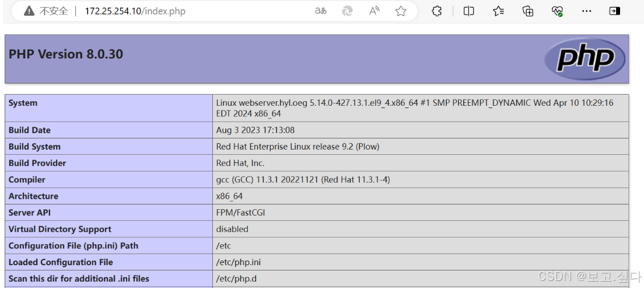Click the not-secure warning triangle icon
The height and width of the screenshot is (288, 644).
pyautogui.click(x=29, y=11)
